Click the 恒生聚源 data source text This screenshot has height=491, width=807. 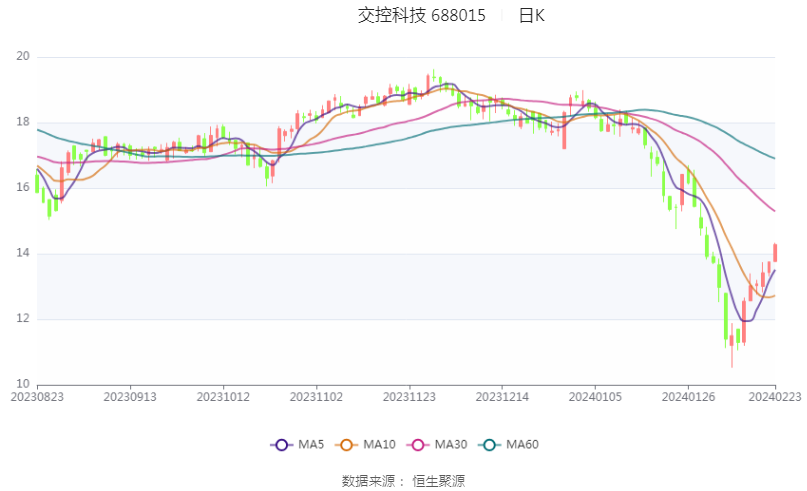tap(438, 481)
